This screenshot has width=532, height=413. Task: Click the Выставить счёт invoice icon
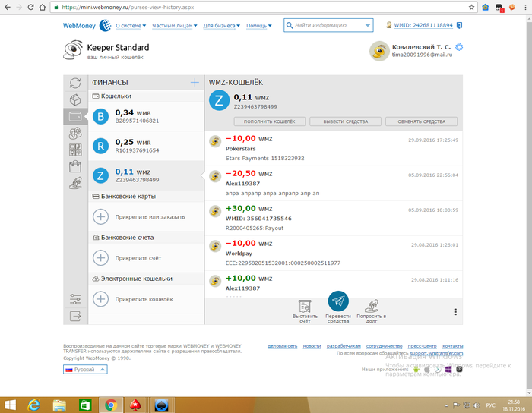[x=305, y=306]
